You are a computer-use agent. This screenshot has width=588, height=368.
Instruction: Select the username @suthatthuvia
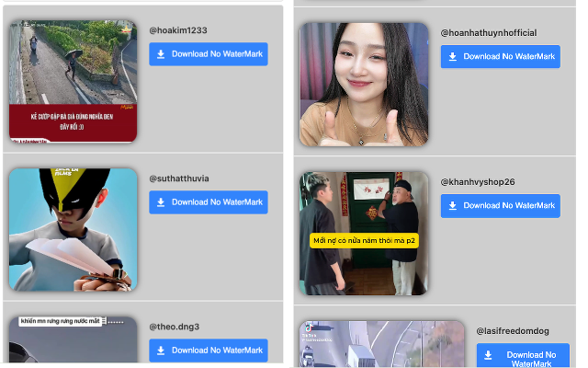(179, 178)
